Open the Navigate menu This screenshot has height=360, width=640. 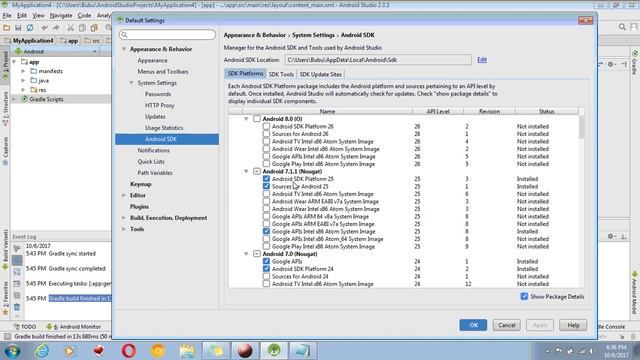(x=61, y=16)
